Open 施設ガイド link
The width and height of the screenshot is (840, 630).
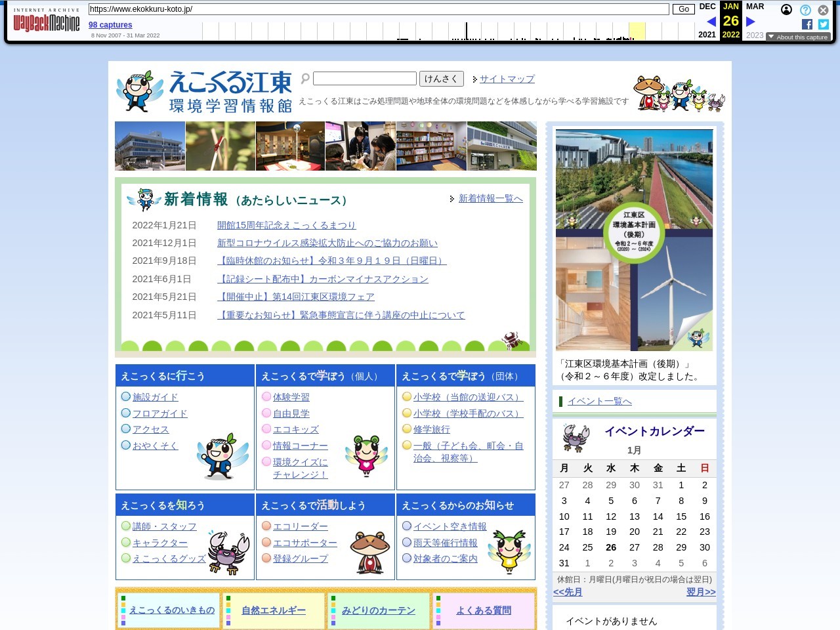(156, 397)
